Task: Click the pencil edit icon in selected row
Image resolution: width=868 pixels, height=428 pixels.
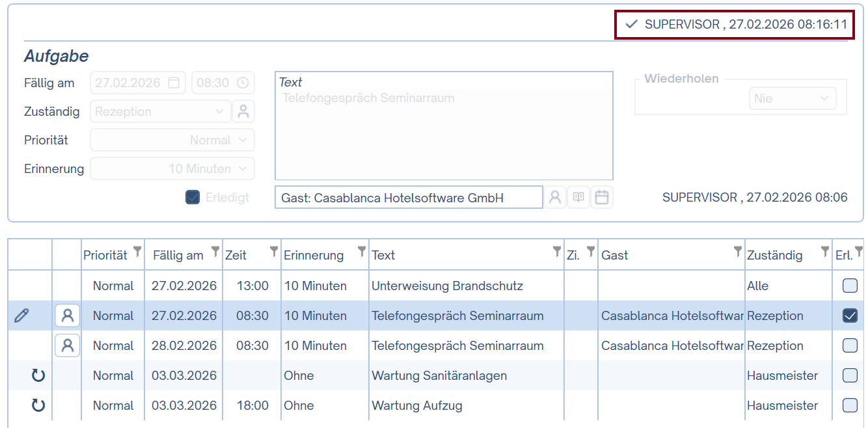Action: (x=21, y=316)
